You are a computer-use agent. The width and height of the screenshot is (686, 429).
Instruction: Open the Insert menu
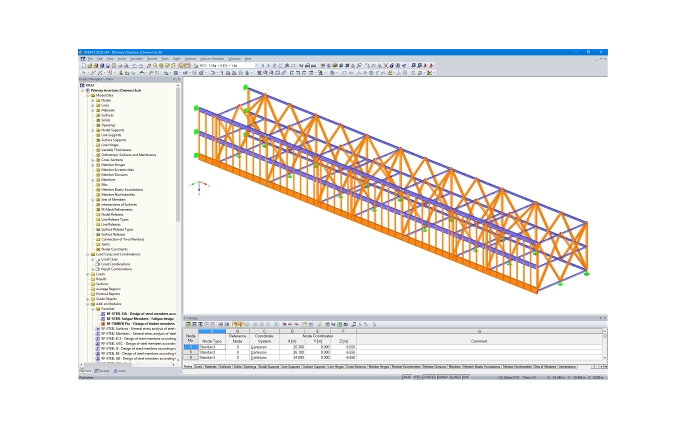(122, 59)
